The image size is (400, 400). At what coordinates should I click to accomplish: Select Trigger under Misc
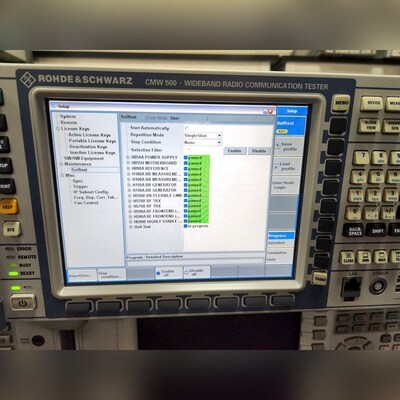[x=80, y=186]
